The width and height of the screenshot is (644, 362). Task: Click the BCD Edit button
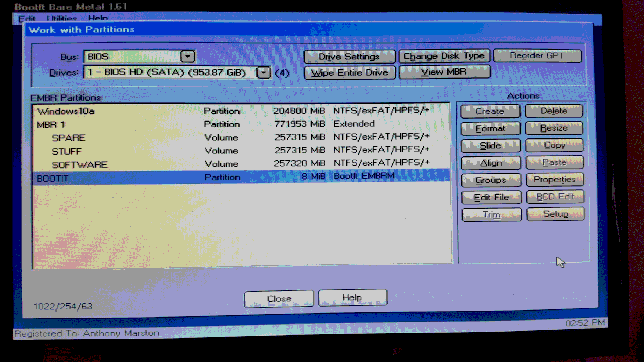tap(555, 197)
